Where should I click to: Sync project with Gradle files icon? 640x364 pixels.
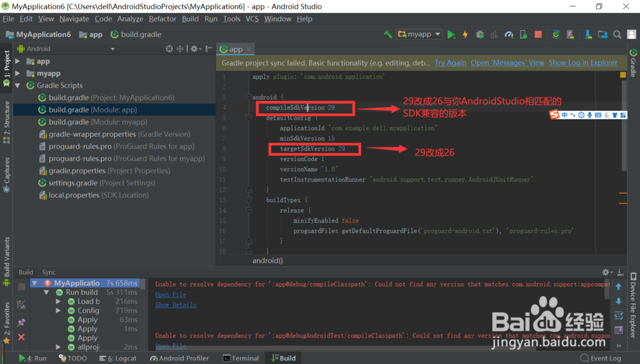point(556,35)
